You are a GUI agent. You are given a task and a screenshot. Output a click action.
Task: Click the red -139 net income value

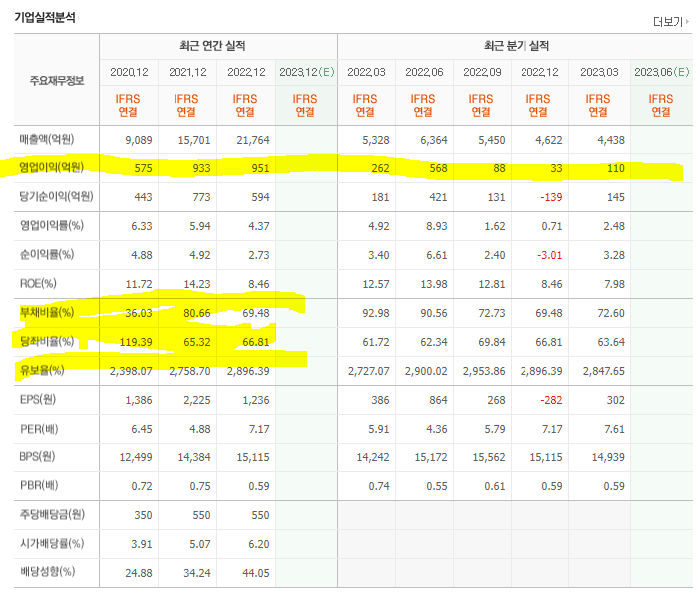point(551,197)
